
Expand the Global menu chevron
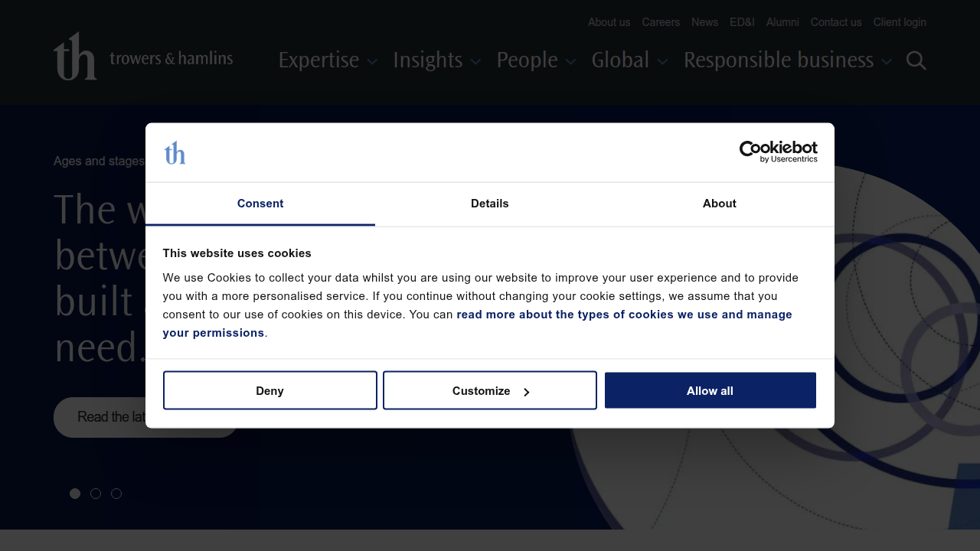[662, 62]
